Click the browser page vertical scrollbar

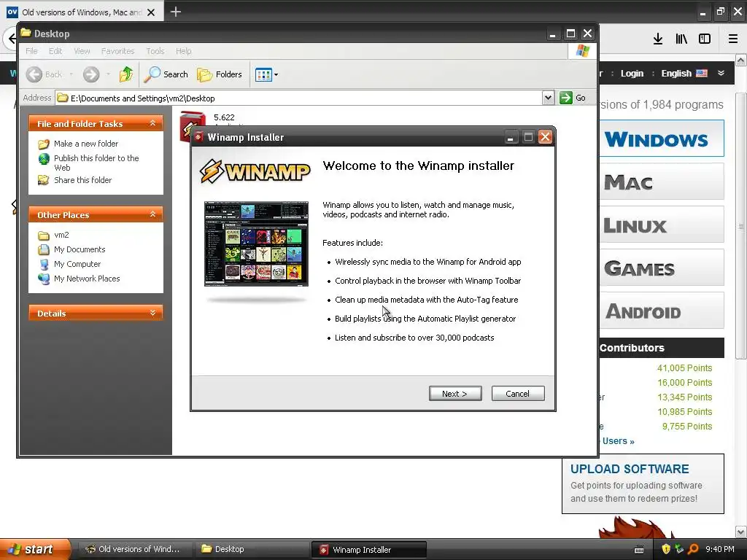click(741, 226)
